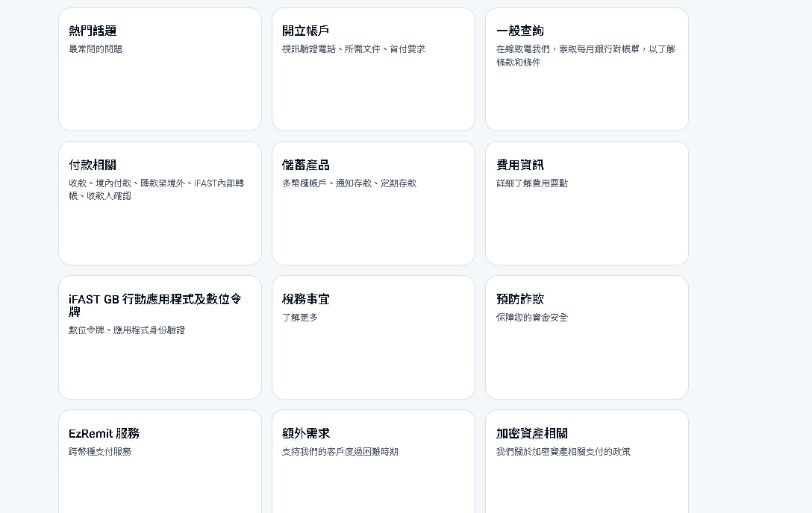The image size is (812, 513).
Task: Click the 保障您的資金安全 subtitle
Action: [532, 318]
